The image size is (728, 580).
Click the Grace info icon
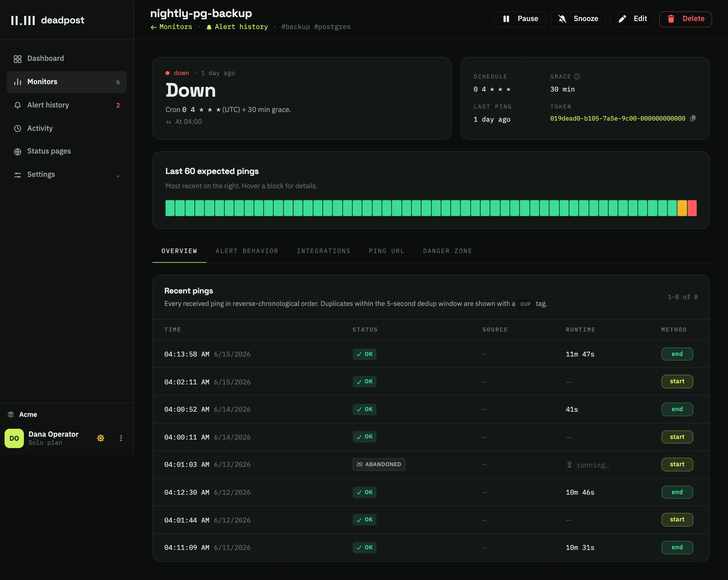click(577, 77)
